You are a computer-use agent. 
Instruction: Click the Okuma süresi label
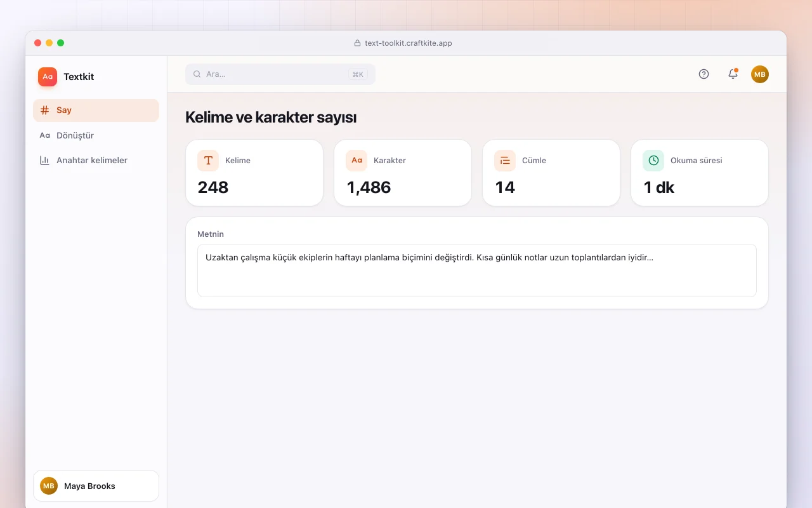(696, 161)
